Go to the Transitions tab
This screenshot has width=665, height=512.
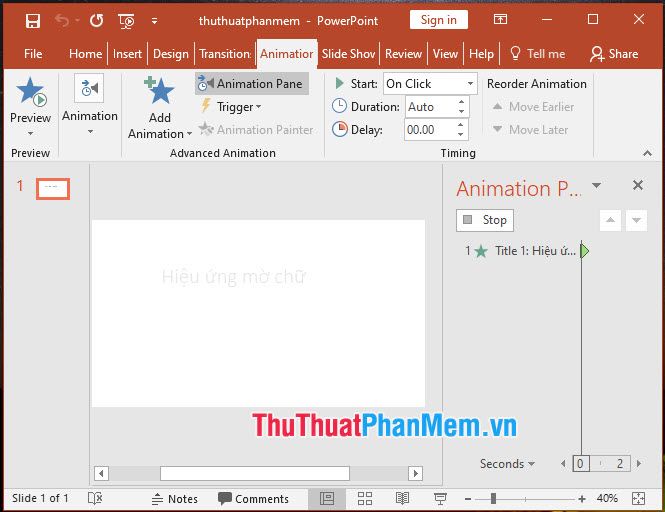(225, 54)
